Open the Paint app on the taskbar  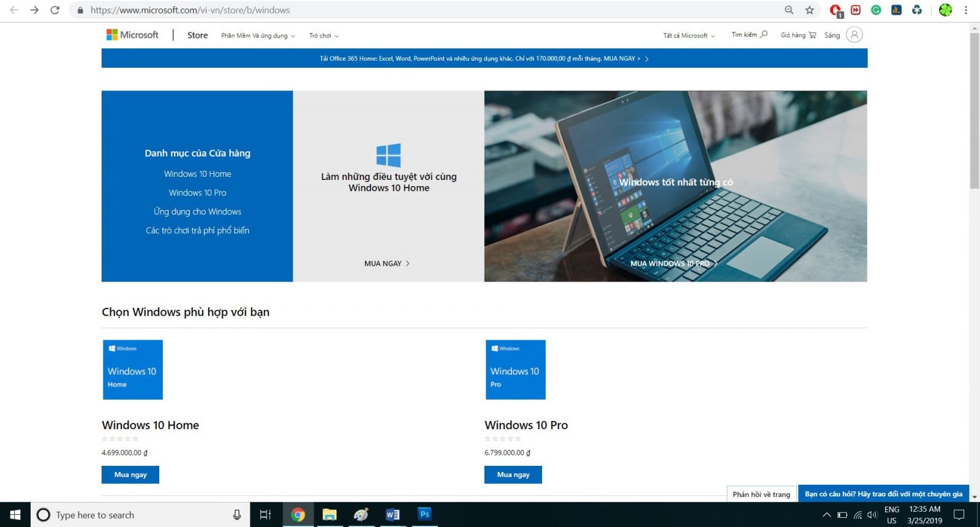(x=361, y=515)
